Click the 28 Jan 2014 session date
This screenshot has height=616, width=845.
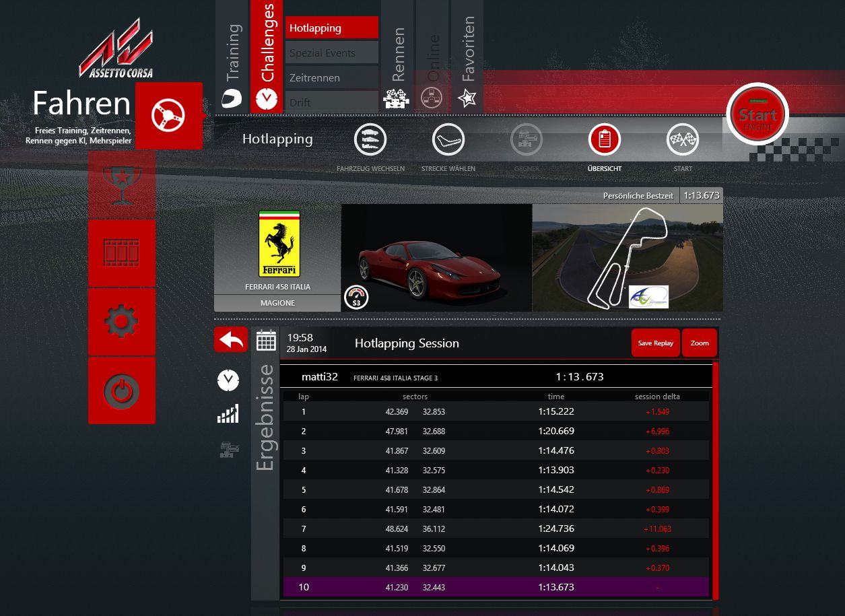point(306,349)
